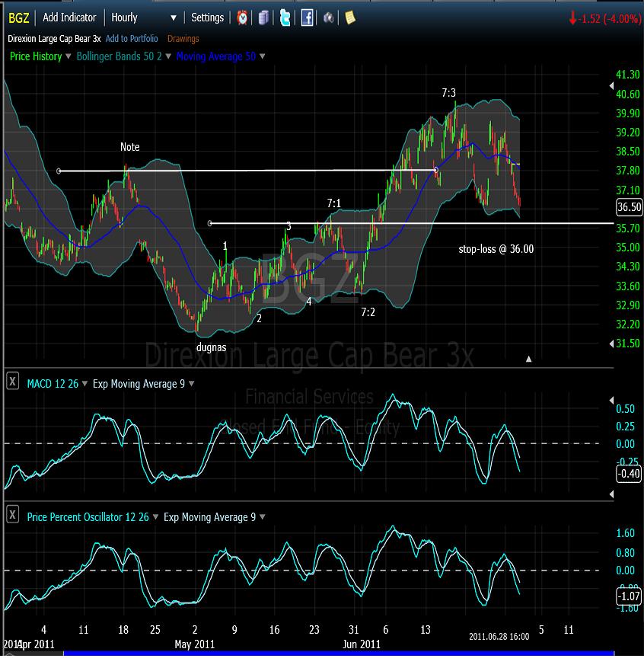Select the left handle of the upper white line

coord(59,171)
